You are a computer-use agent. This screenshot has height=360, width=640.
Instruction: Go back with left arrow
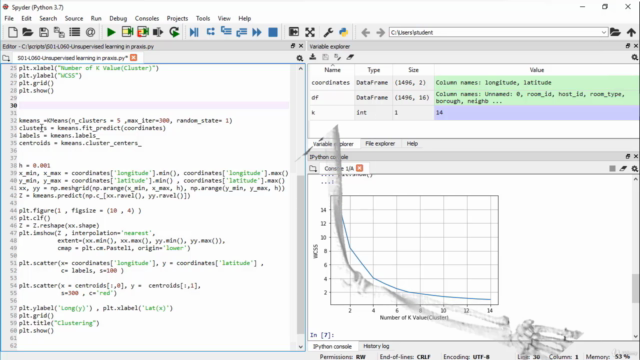tap(366, 32)
